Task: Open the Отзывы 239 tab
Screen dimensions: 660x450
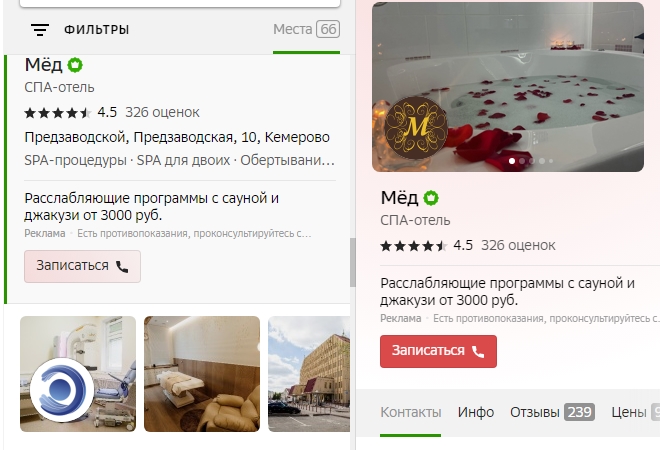Action: 552,412
